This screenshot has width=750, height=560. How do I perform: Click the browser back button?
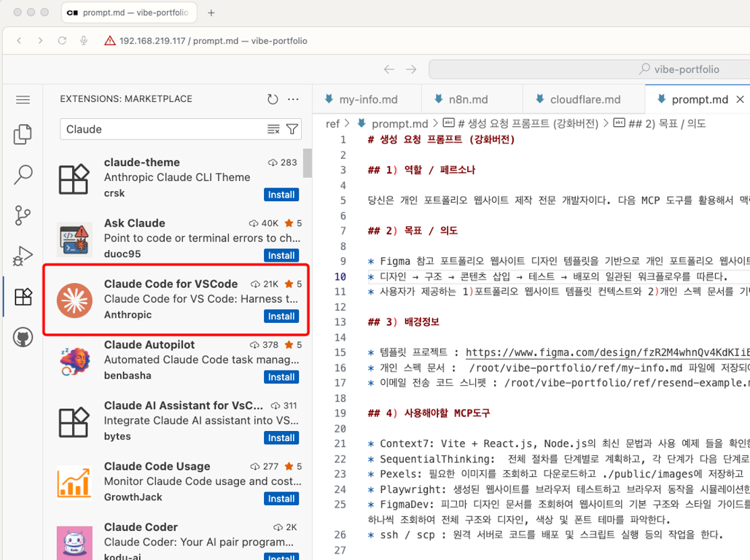coord(19,41)
